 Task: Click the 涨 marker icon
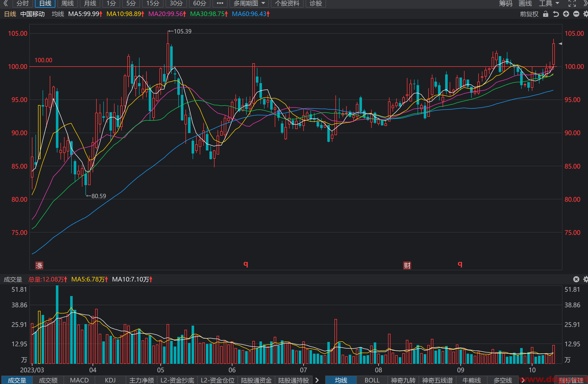[39, 265]
